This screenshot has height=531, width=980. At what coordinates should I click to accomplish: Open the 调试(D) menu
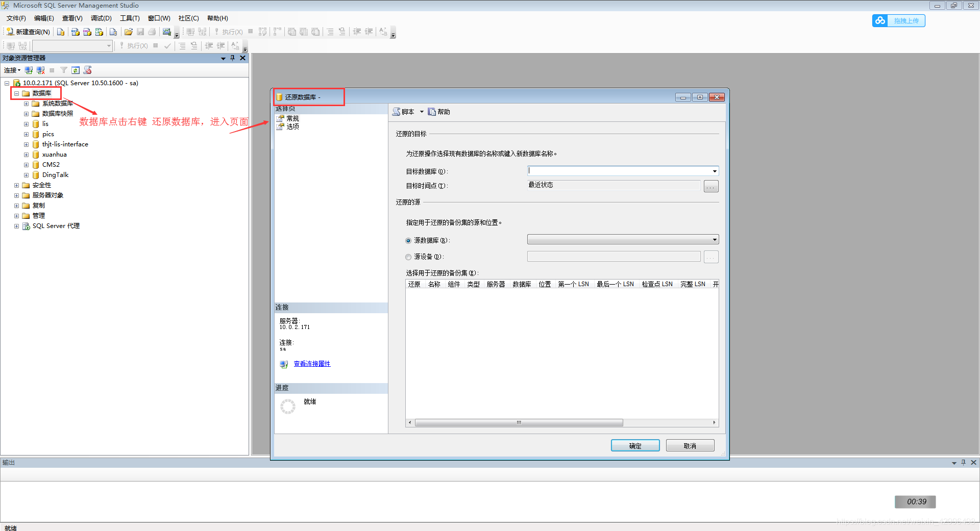pos(101,18)
